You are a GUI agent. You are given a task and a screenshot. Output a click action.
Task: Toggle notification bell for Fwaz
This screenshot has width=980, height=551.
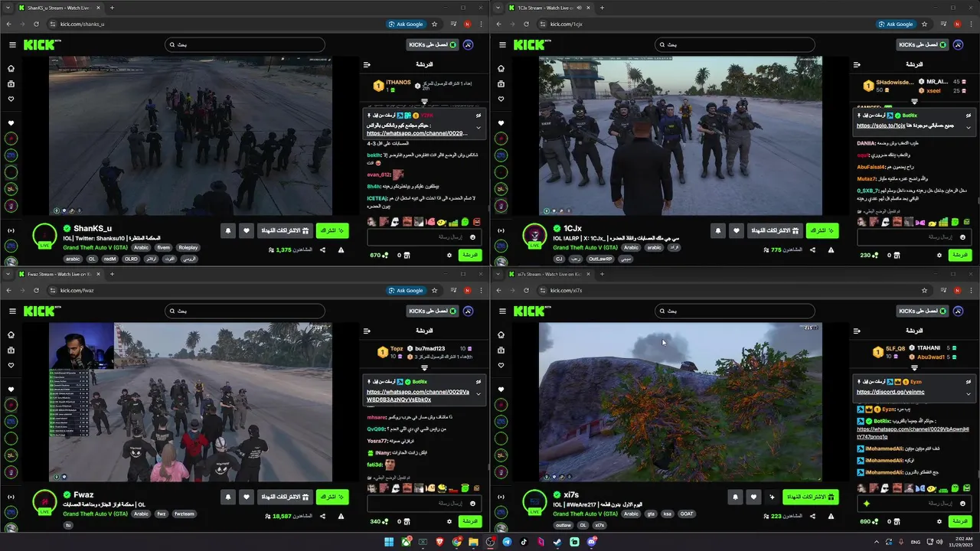click(227, 497)
